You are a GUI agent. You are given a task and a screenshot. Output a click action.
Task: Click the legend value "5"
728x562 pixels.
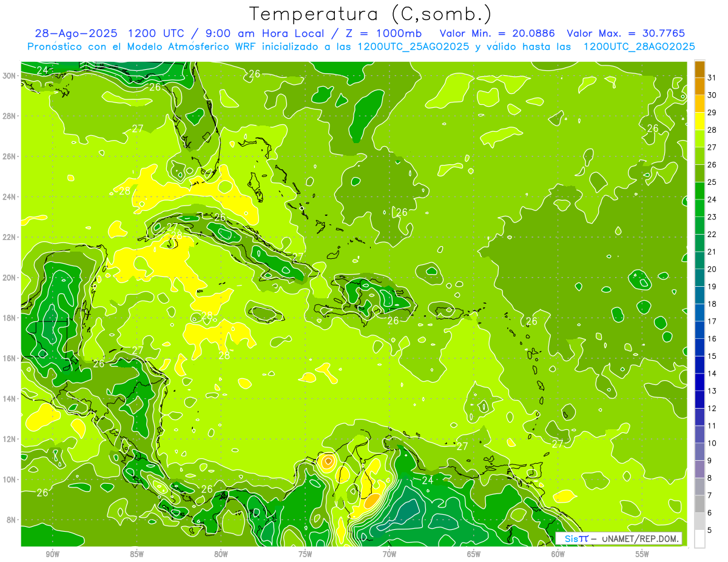(x=710, y=530)
